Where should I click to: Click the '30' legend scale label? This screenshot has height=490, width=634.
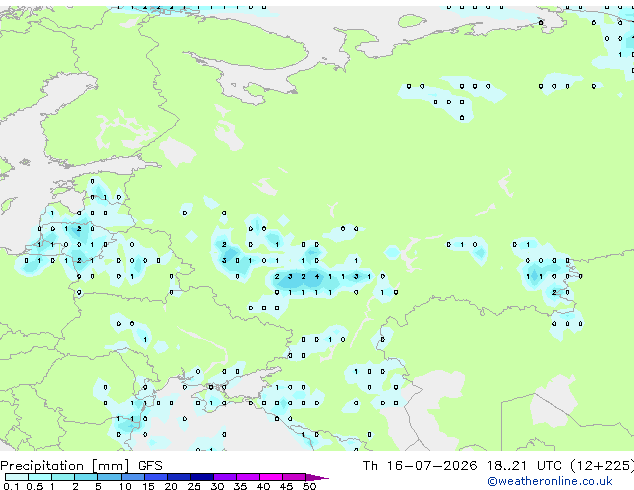coord(217,486)
